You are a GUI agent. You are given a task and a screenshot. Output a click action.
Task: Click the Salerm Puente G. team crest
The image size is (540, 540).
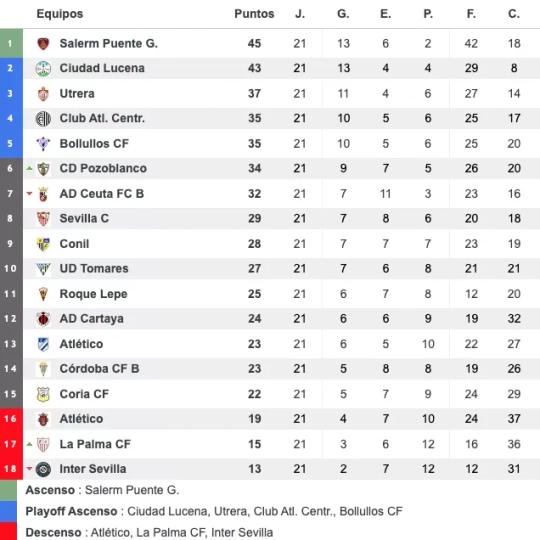point(43,44)
